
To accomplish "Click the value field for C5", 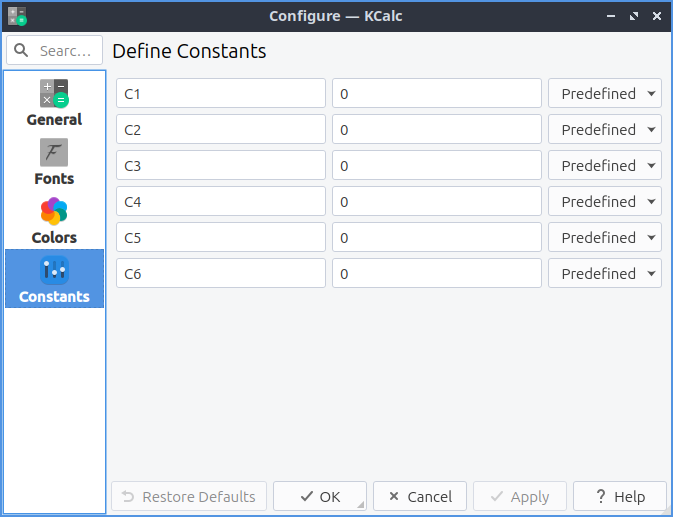I will [436, 237].
